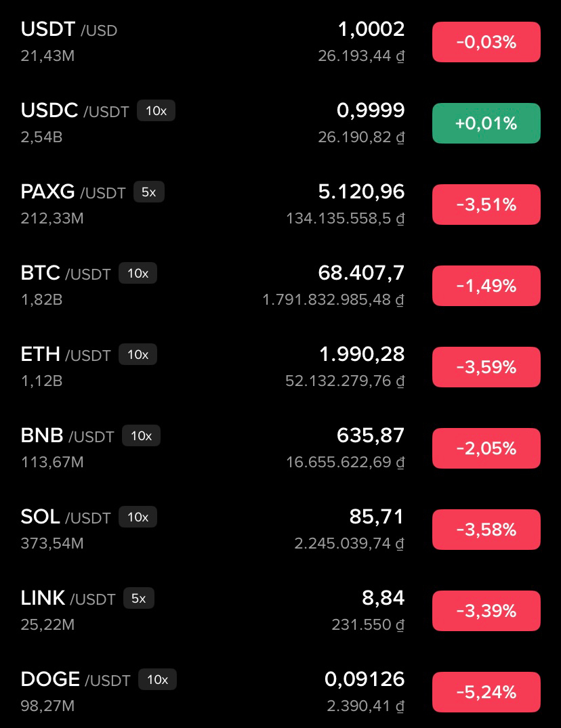Tap the -5,24% badge for DOGE
561x728 pixels.
pyautogui.click(x=486, y=692)
